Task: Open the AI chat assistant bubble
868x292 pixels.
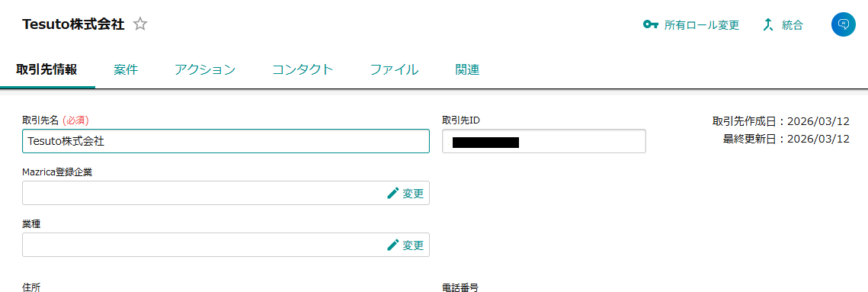Action: [844, 24]
